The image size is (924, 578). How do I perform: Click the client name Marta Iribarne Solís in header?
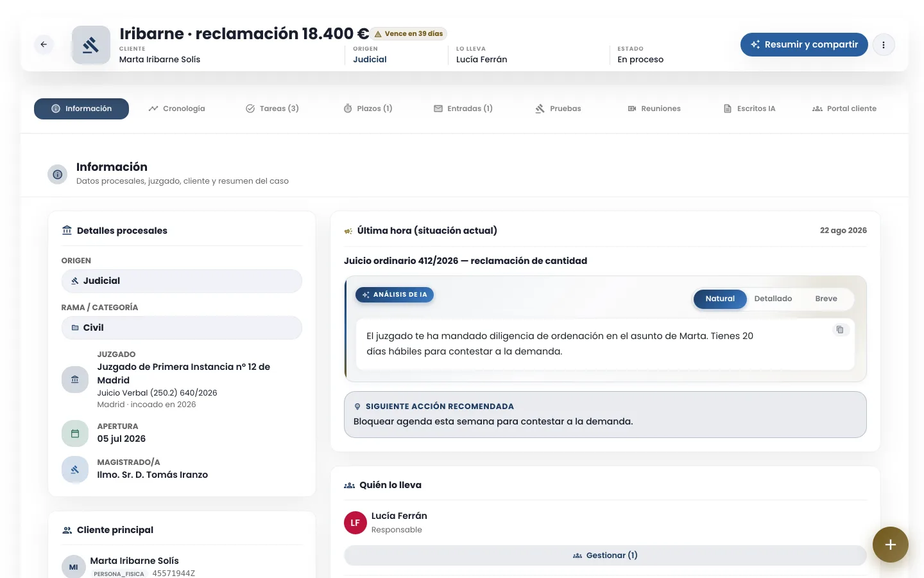tap(160, 59)
